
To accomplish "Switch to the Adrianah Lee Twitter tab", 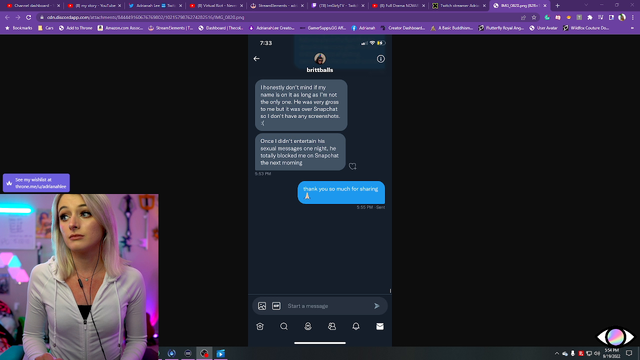I will point(154,6).
